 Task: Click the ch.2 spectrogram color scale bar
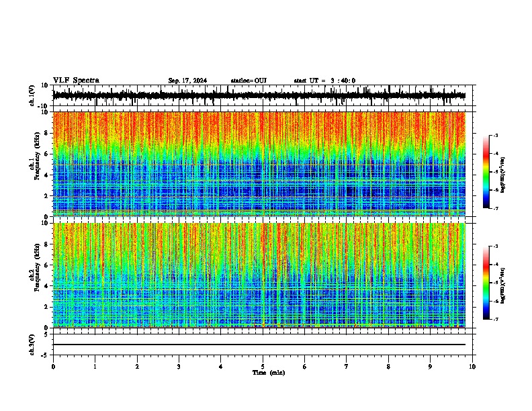486,283
